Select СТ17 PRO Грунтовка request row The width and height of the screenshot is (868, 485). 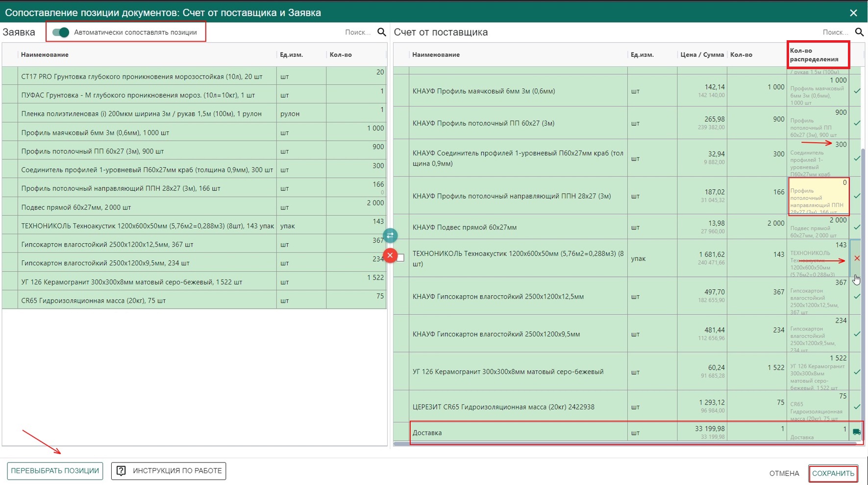(x=194, y=76)
